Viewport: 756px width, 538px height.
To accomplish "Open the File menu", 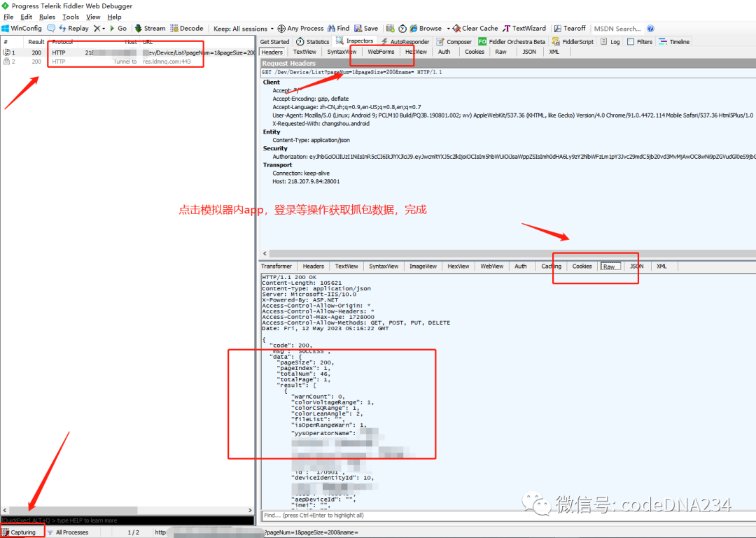I will pyautogui.click(x=8, y=17).
